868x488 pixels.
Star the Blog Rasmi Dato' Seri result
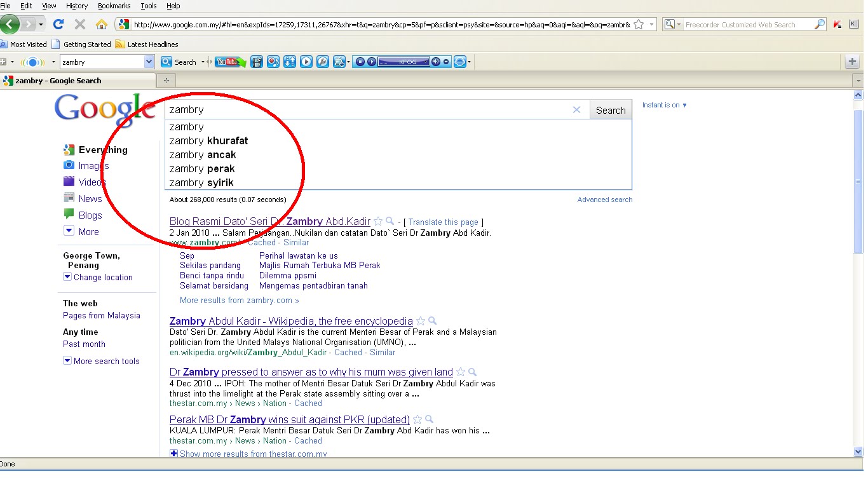(x=378, y=221)
